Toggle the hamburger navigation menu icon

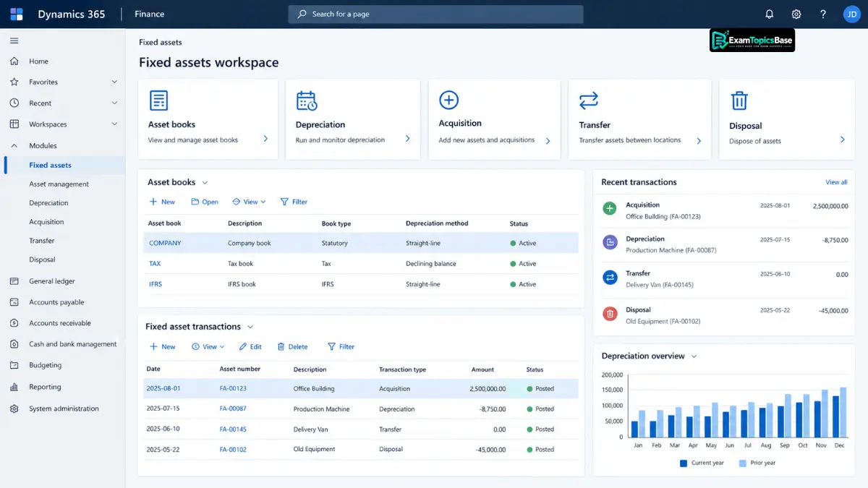point(14,40)
